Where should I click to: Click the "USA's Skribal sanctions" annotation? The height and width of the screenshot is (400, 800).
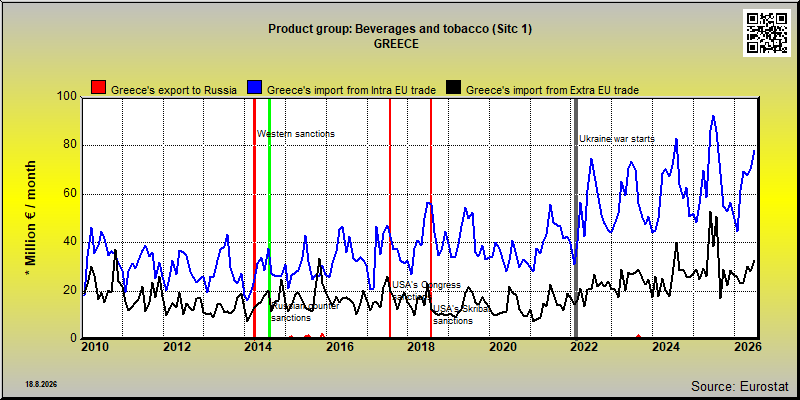click(461, 315)
